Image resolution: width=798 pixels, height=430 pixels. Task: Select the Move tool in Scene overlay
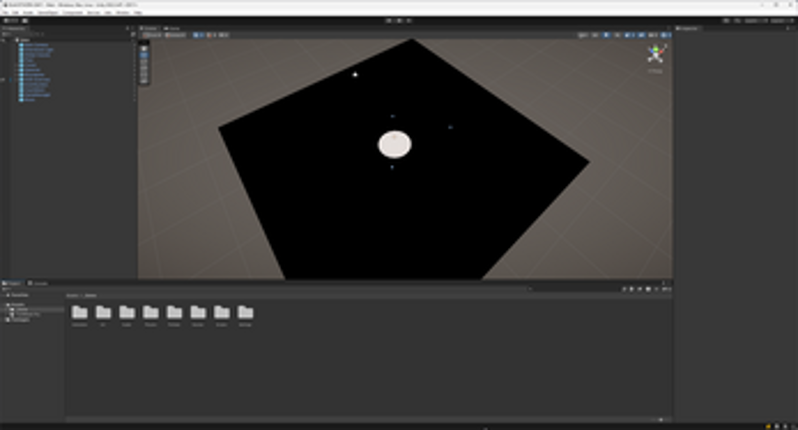click(x=144, y=55)
